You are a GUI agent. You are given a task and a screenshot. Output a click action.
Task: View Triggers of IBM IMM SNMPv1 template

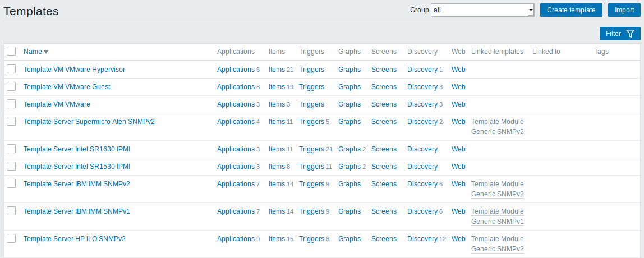pyautogui.click(x=311, y=211)
